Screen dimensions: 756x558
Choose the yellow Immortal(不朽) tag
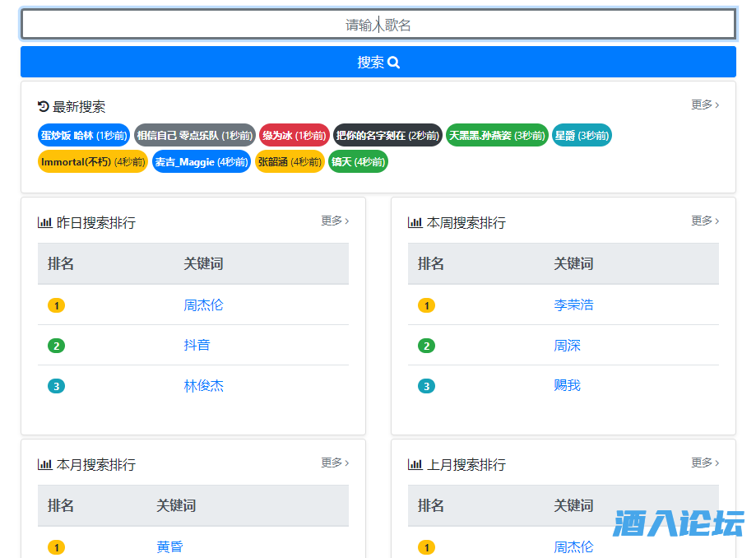point(92,162)
